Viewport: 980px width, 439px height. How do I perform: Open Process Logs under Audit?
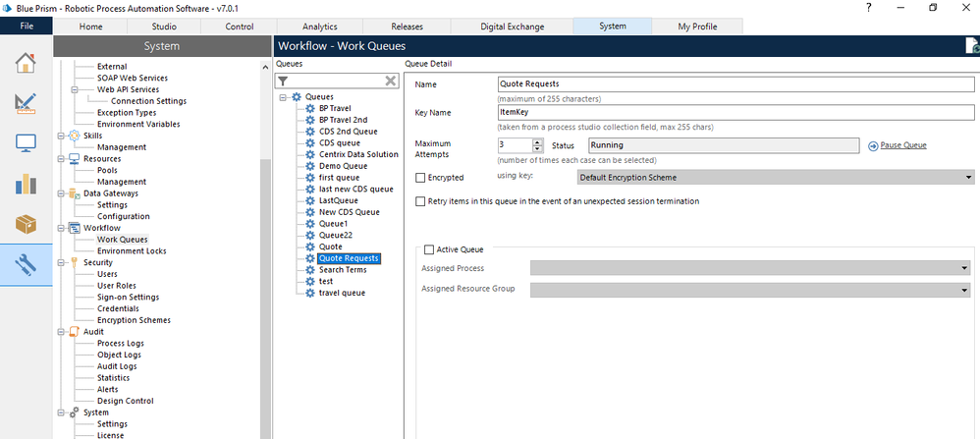[x=120, y=344]
